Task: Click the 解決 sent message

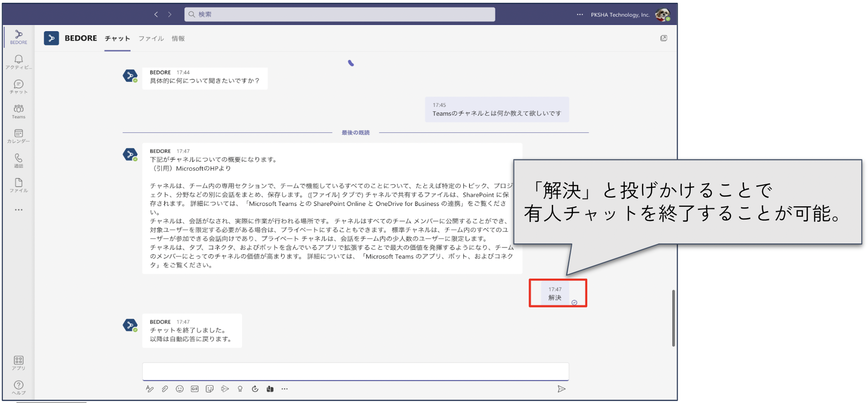Action: 555,294
